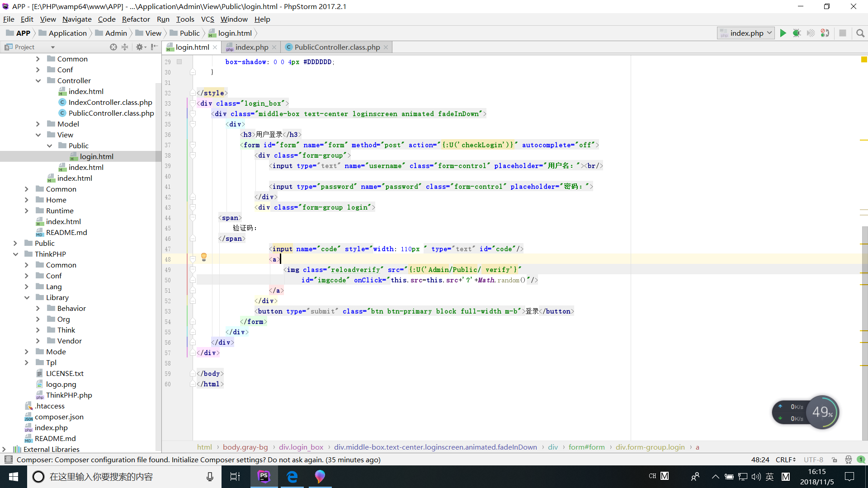Open event log notification badge
The image size is (868, 488).
tap(861, 460)
